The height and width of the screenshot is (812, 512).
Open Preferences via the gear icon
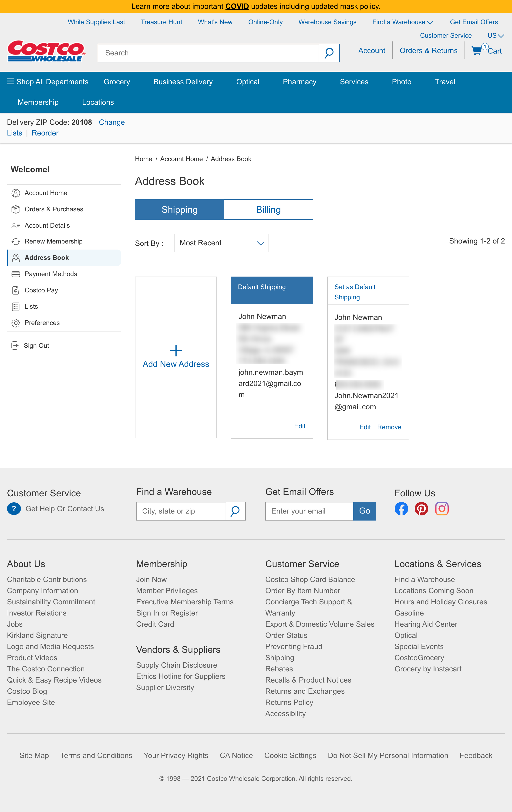pos(16,323)
